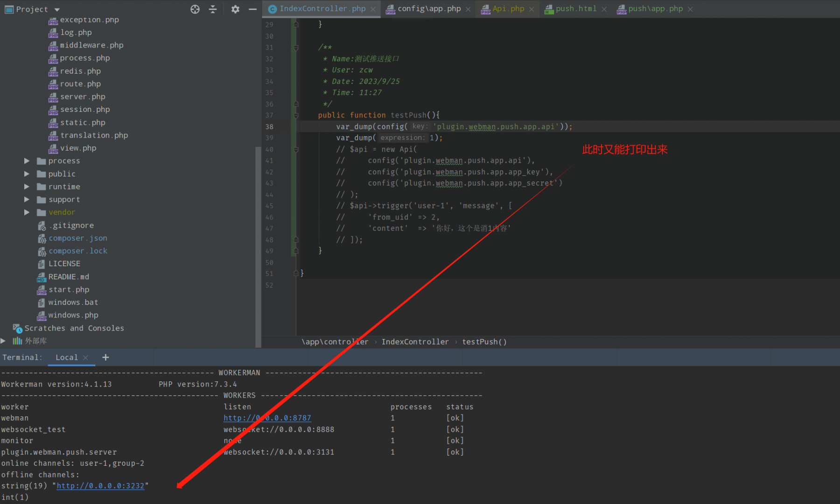Select windows.php file
The width and height of the screenshot is (840, 504).
pyautogui.click(x=73, y=315)
